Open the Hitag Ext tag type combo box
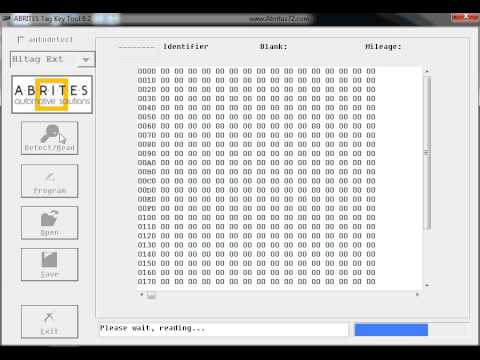Viewport: 480px width, 360px height. (x=53, y=60)
